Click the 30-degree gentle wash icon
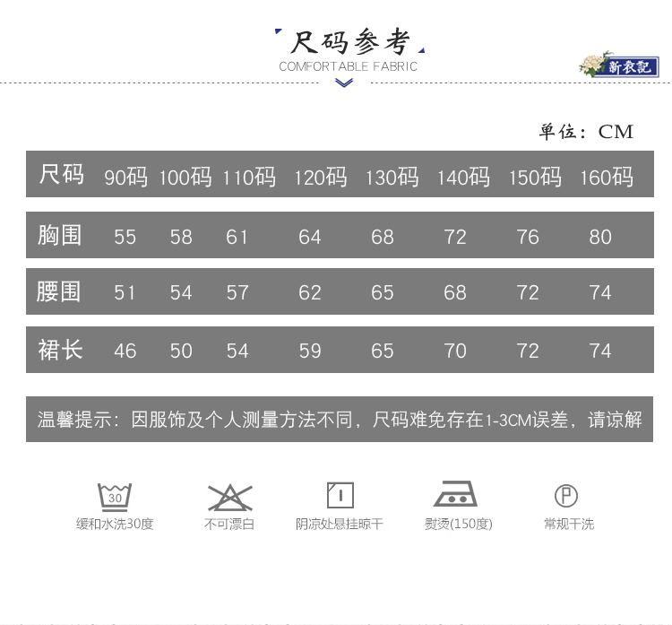The width and height of the screenshot is (672, 625). (115, 496)
